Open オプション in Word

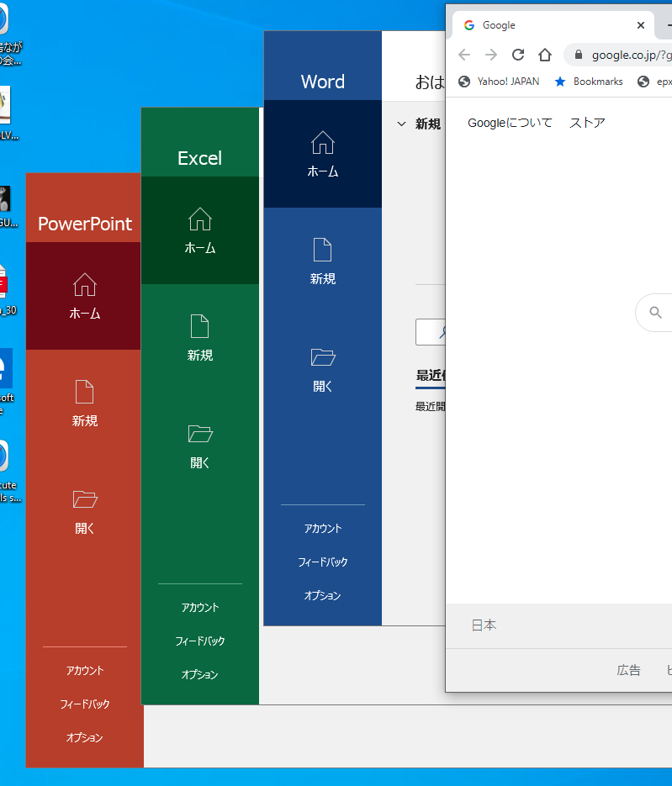point(322,595)
